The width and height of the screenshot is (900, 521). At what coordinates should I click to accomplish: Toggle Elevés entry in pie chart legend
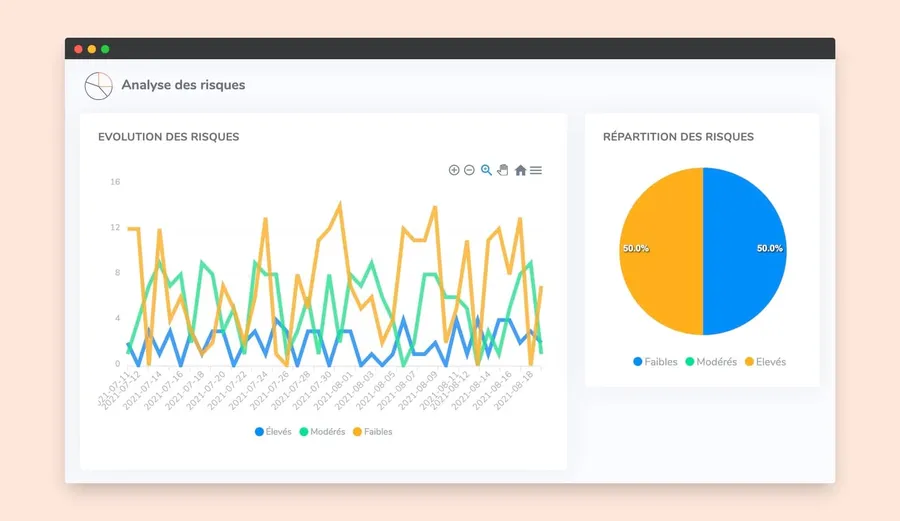click(765, 361)
